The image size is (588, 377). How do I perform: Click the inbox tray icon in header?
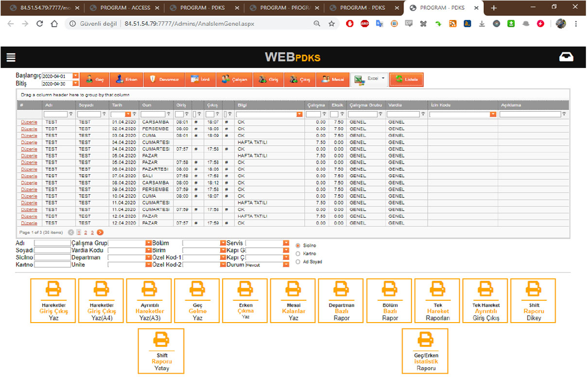(x=566, y=57)
